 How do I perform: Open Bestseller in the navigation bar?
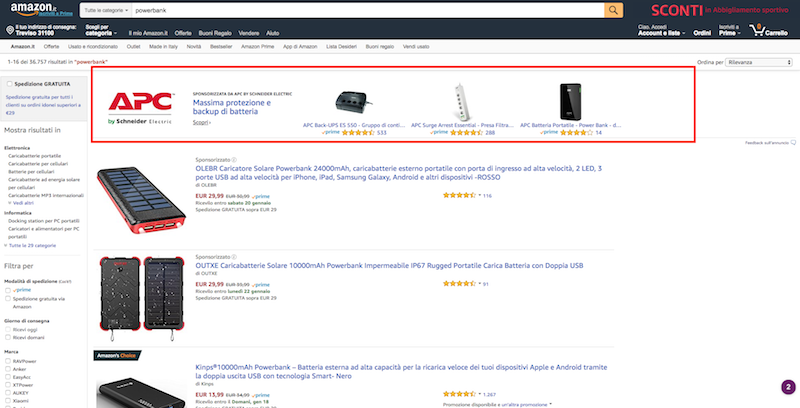(221, 47)
